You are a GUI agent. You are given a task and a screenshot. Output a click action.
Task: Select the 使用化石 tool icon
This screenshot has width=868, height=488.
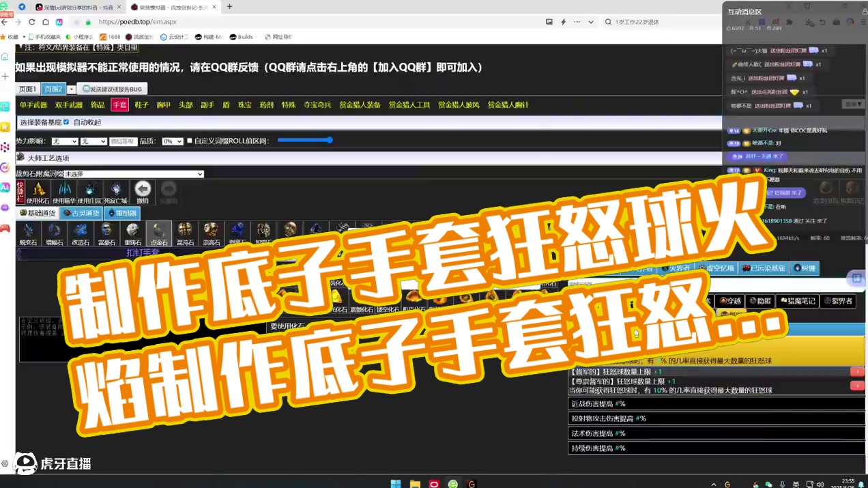coord(38,191)
